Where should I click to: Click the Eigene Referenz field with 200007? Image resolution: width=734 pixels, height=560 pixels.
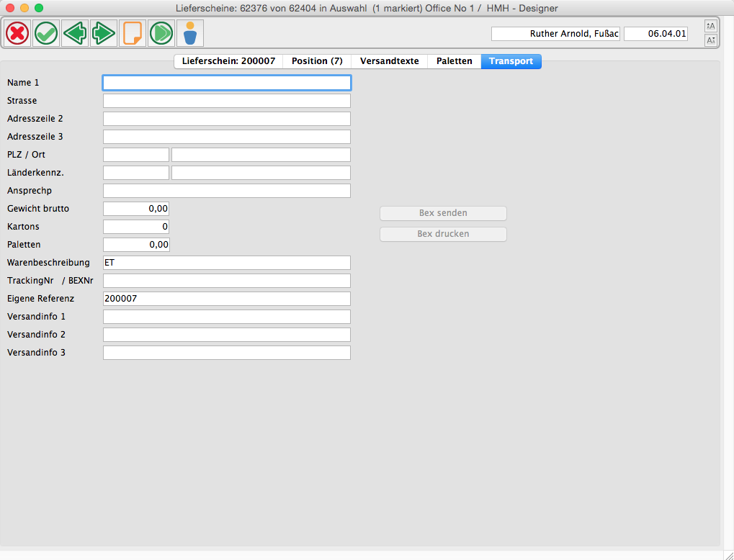pos(227,299)
